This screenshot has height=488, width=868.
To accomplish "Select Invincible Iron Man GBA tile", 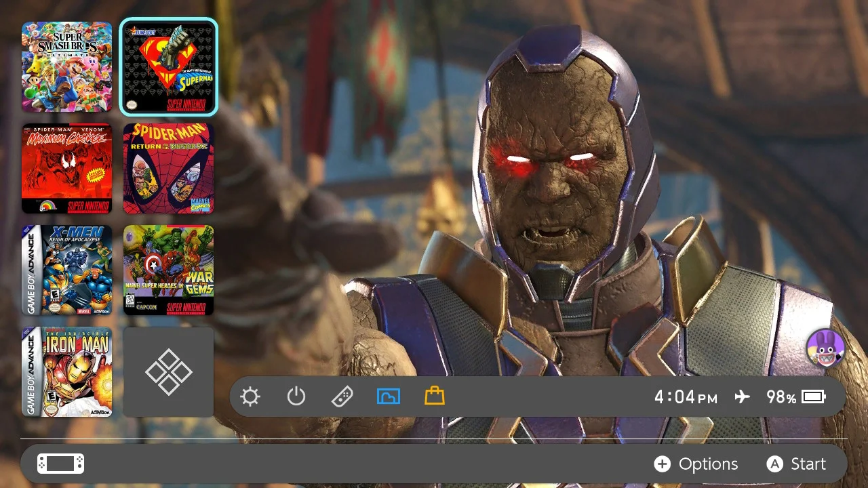I will 66,371.
